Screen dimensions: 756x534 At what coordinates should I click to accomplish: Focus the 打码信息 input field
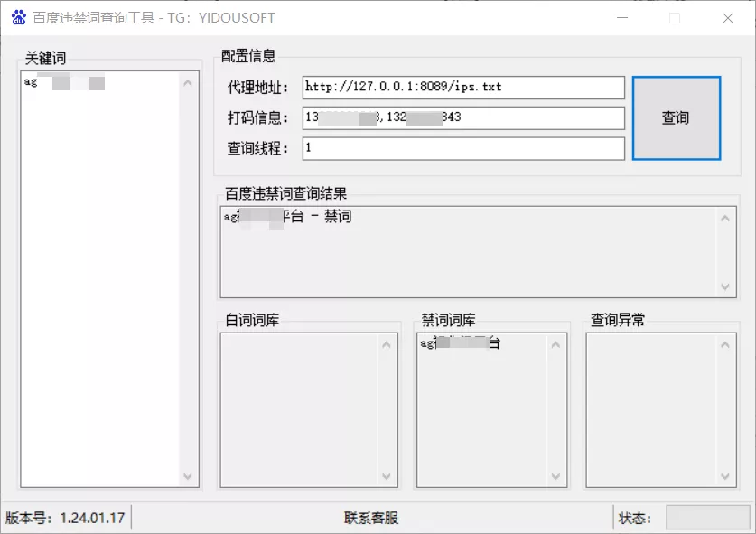coord(463,117)
